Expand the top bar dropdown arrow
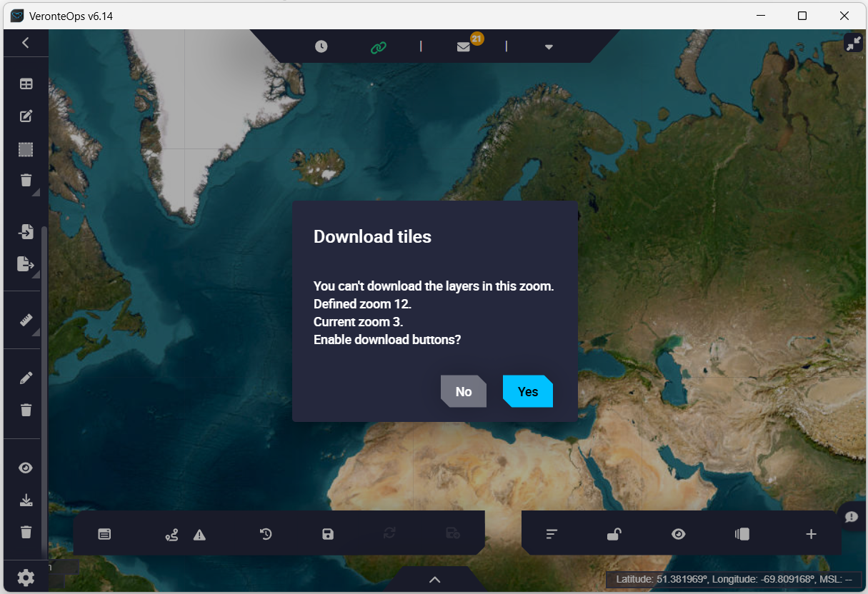 coord(549,47)
